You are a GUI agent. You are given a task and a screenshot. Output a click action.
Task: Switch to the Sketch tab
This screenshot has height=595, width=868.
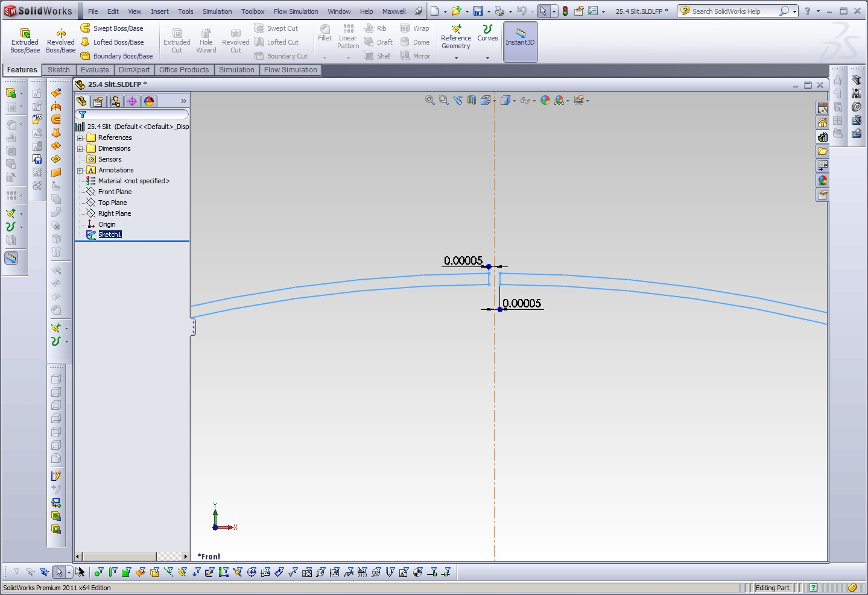coord(59,70)
